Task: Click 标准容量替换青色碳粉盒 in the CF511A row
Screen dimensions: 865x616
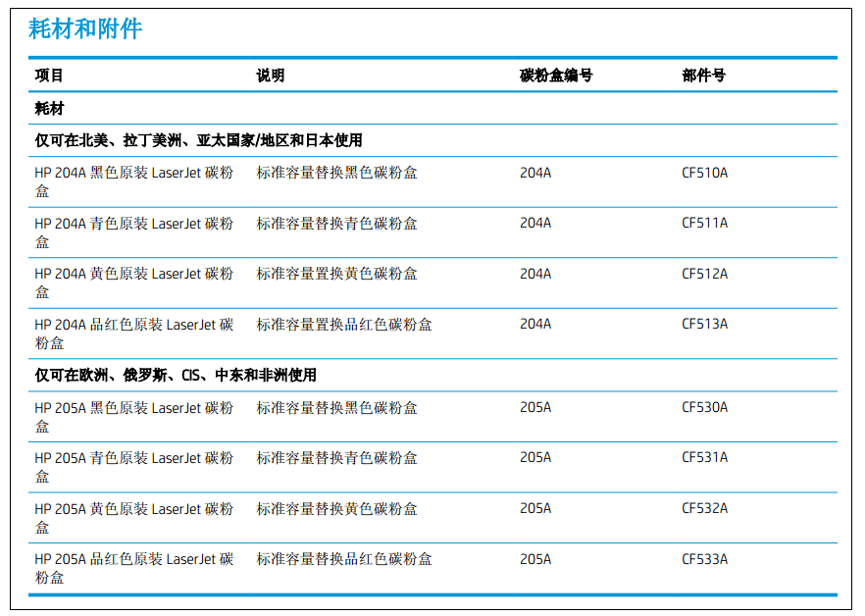Action: tap(336, 224)
